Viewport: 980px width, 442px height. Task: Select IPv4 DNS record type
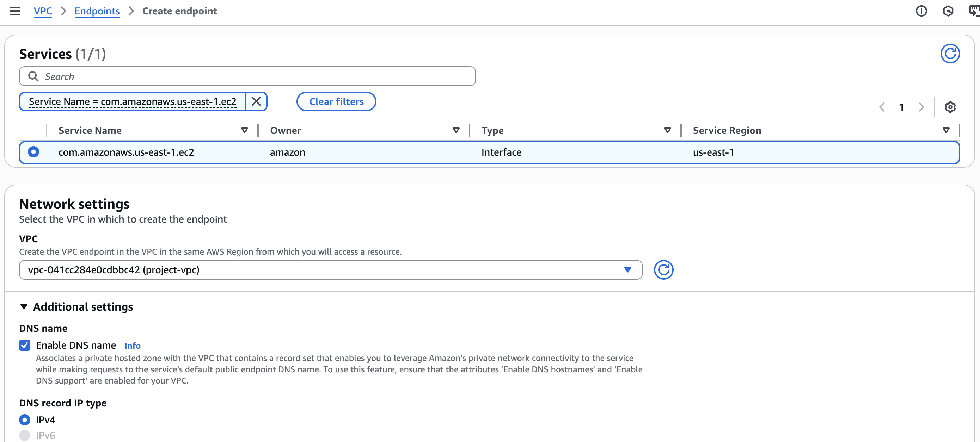[25, 419]
